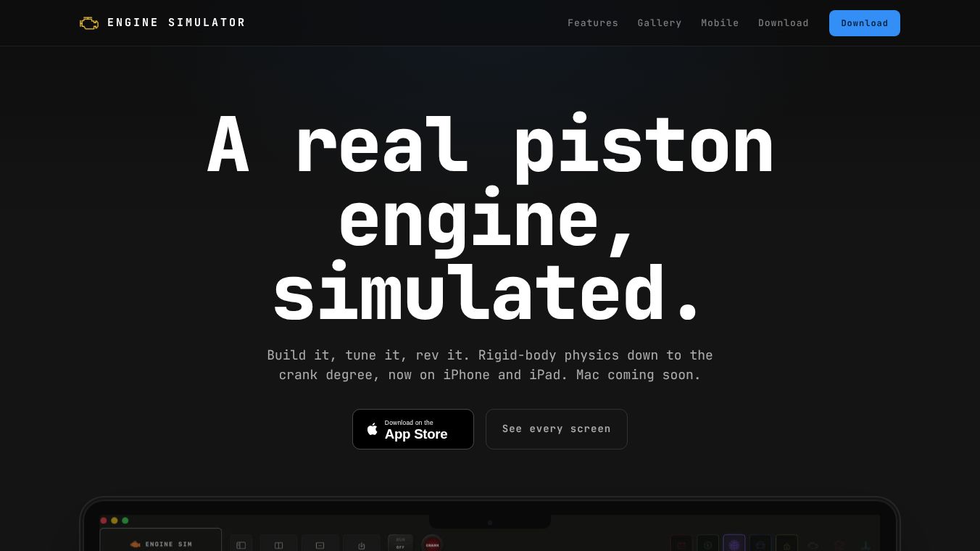Click the ENGINE SIM fish logo label
Image resolution: width=980 pixels, height=551 pixels.
pos(161,543)
